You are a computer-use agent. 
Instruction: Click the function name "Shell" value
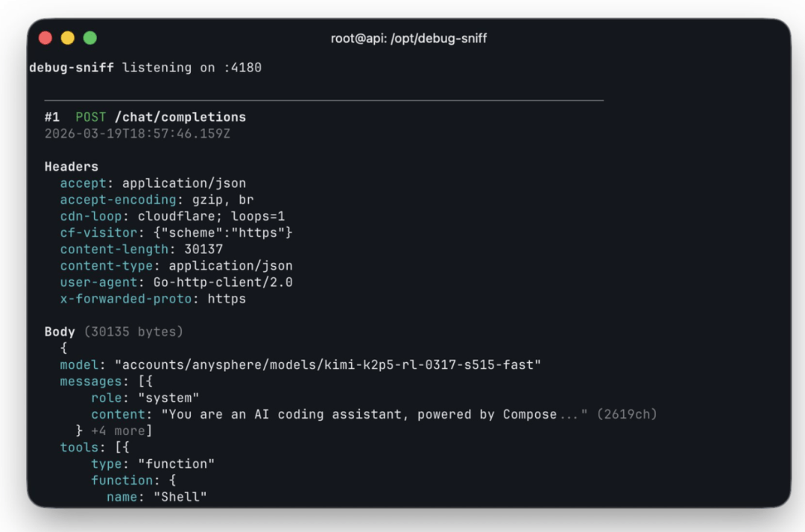pyautogui.click(x=180, y=497)
